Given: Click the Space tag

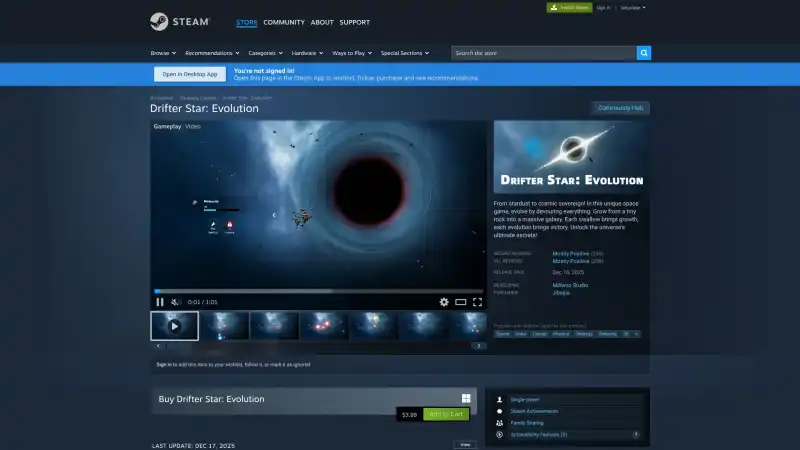Looking at the screenshot, I should coord(503,334).
